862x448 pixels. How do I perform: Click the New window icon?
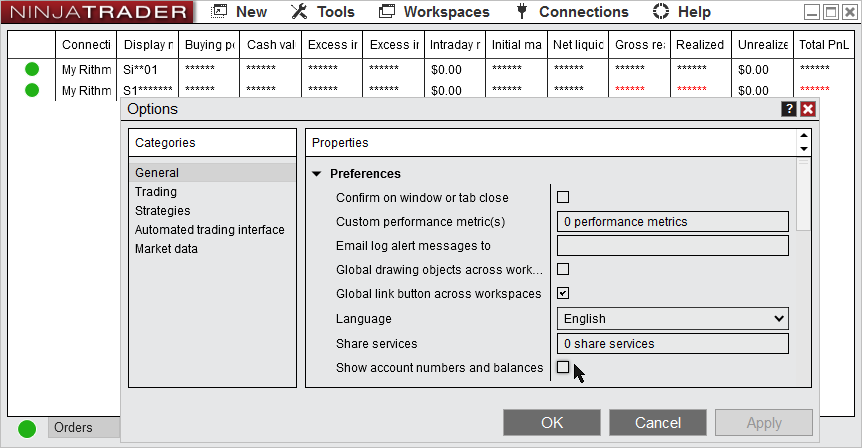(219, 11)
